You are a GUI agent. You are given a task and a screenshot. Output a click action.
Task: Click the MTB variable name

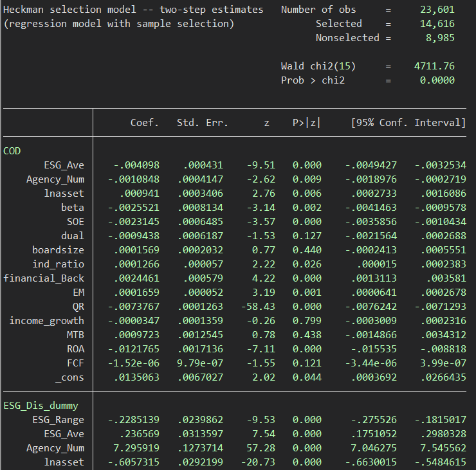click(x=75, y=335)
